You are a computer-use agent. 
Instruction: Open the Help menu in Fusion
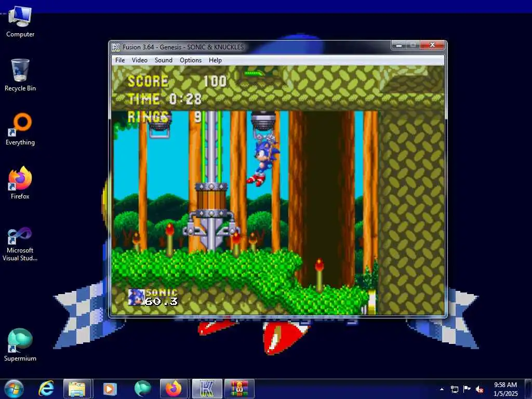click(215, 60)
